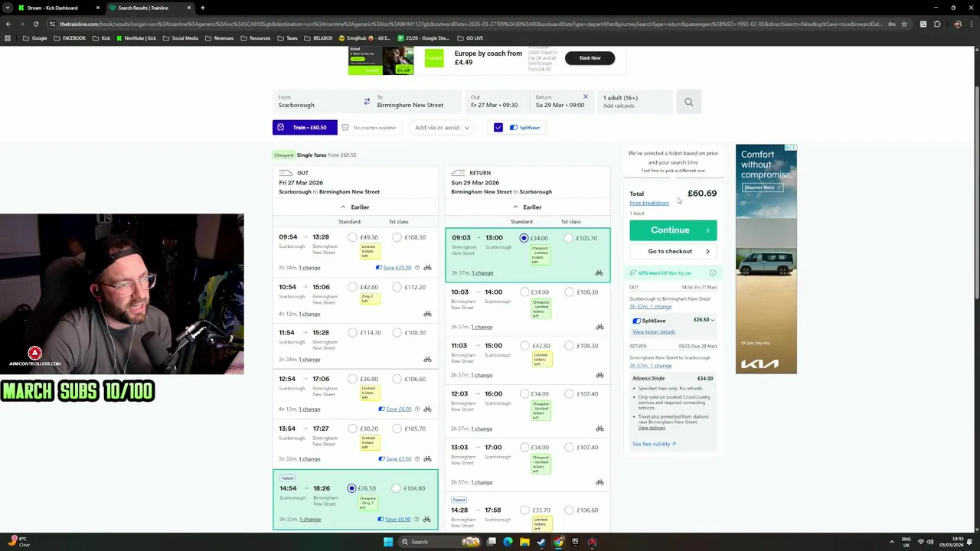Click Book Now in the coach ad
Image resolution: width=980 pixels, height=551 pixels.
coord(590,58)
